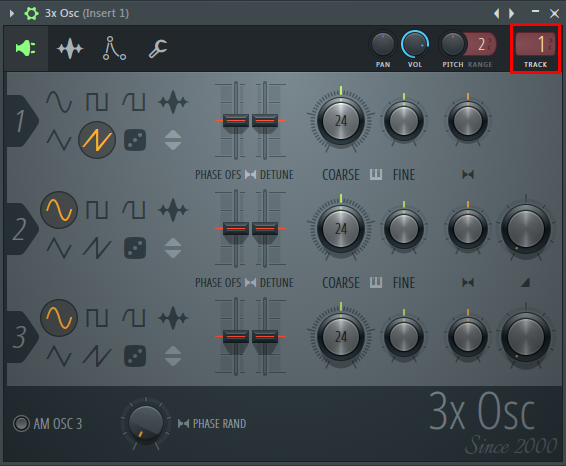Select rounded saw waveform for oscillator 3
This screenshot has height=466, width=566.
click(134, 318)
